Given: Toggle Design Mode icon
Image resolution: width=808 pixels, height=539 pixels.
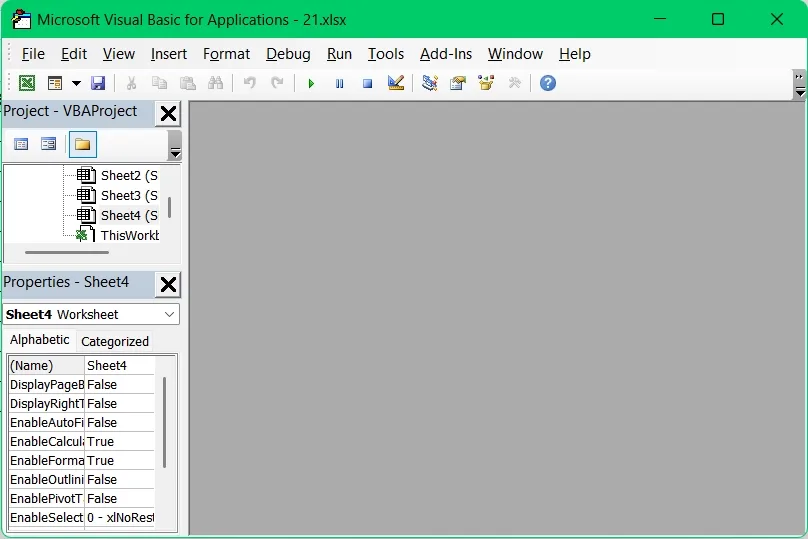Looking at the screenshot, I should click(396, 83).
